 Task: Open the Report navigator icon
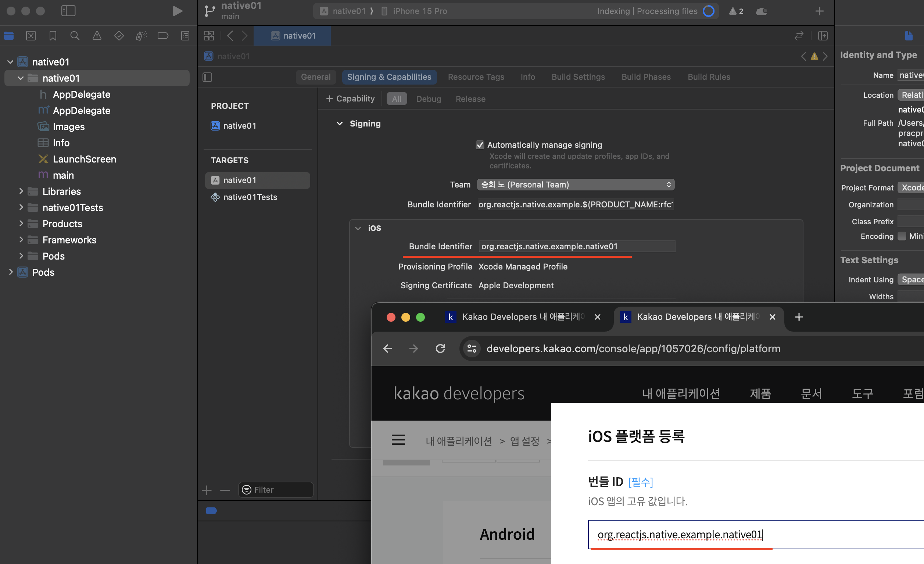185,36
